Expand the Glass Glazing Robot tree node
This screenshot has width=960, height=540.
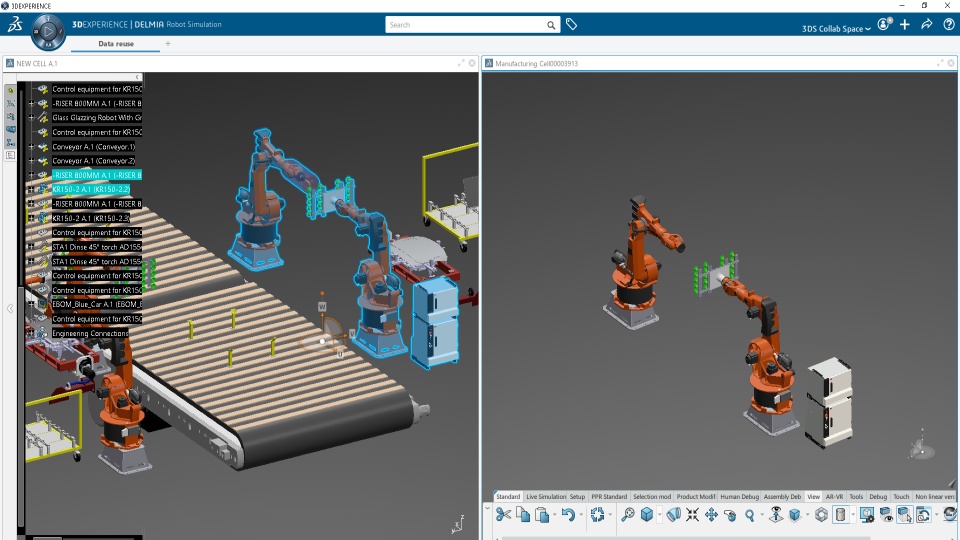point(31,118)
